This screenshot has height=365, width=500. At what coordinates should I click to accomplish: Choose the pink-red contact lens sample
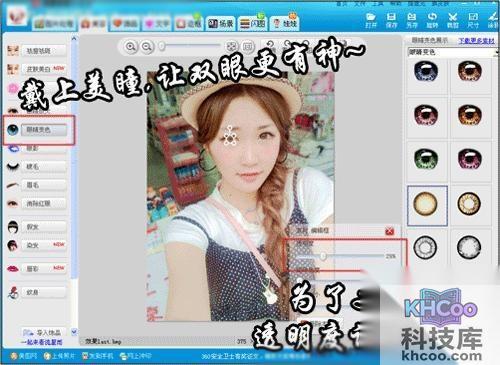(426, 115)
